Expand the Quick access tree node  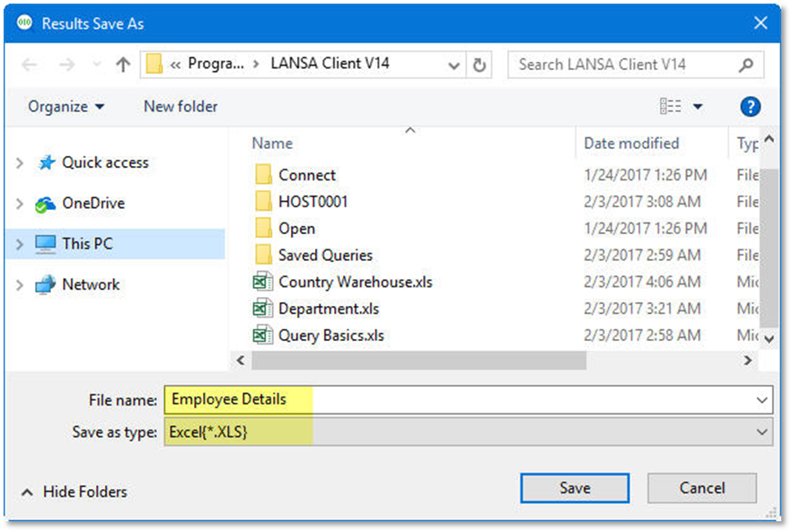click(20, 163)
